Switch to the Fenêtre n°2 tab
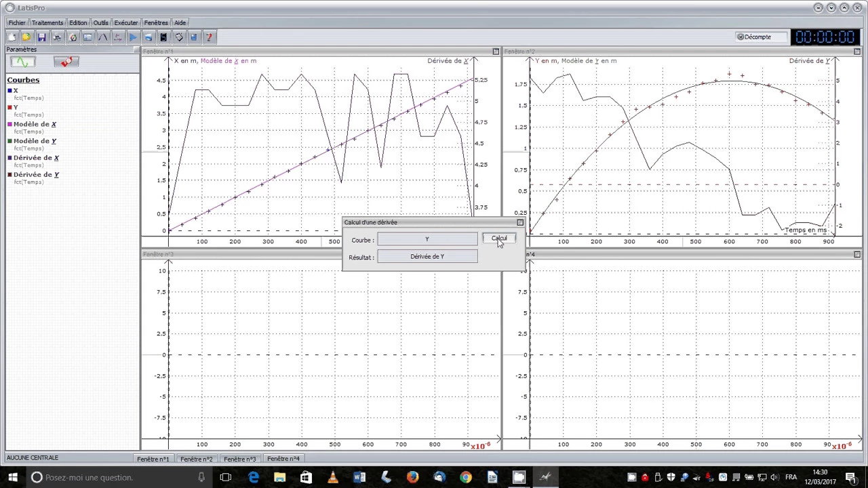Screen dimensions: 868x488 point(196,459)
